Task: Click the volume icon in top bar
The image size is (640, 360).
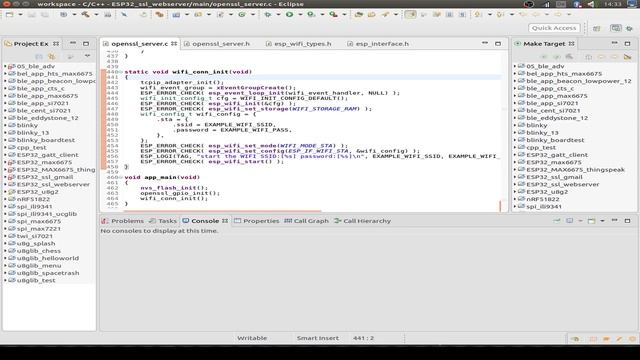Action: pyautogui.click(x=591, y=4)
